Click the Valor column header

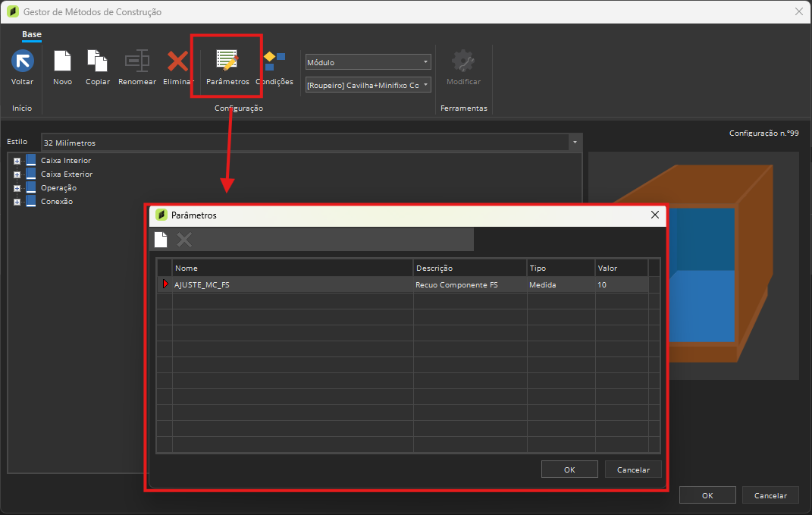tap(622, 268)
